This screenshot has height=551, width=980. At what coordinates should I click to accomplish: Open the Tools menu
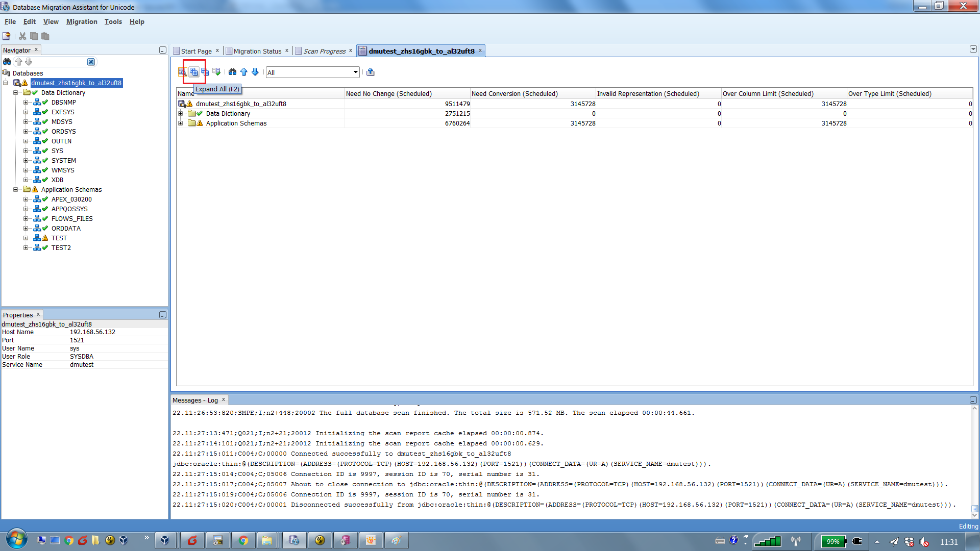tap(113, 21)
